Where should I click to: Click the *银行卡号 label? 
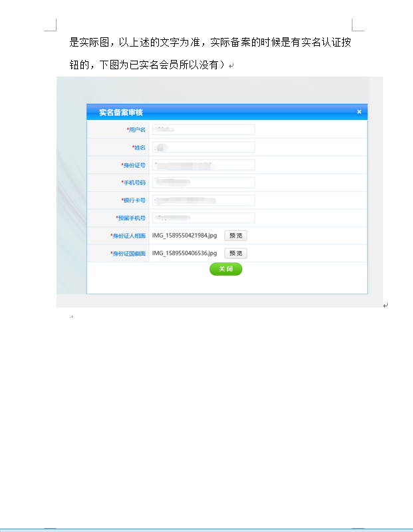134,200
